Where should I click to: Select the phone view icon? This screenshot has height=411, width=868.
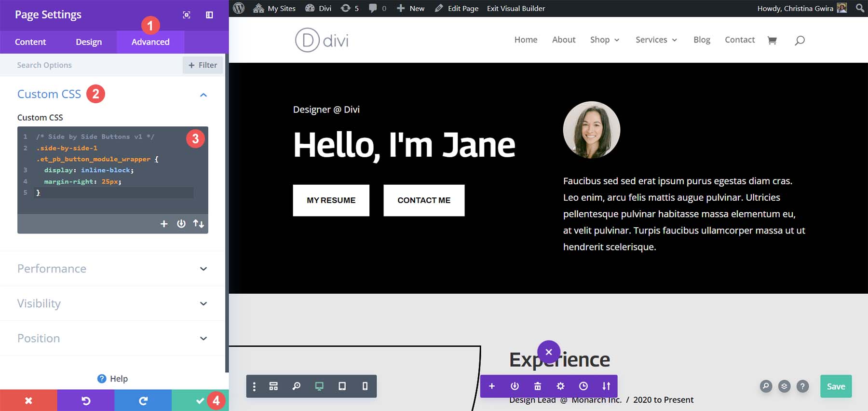pos(365,386)
